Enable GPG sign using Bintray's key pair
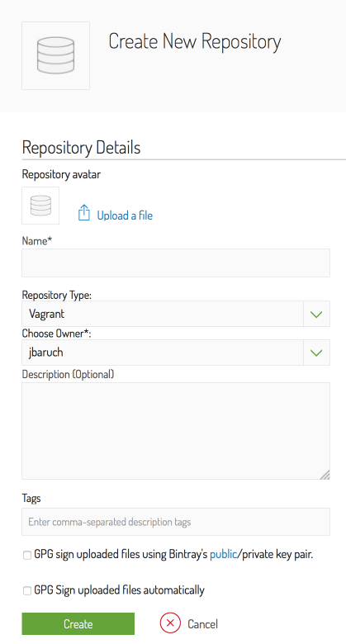 pos(27,556)
